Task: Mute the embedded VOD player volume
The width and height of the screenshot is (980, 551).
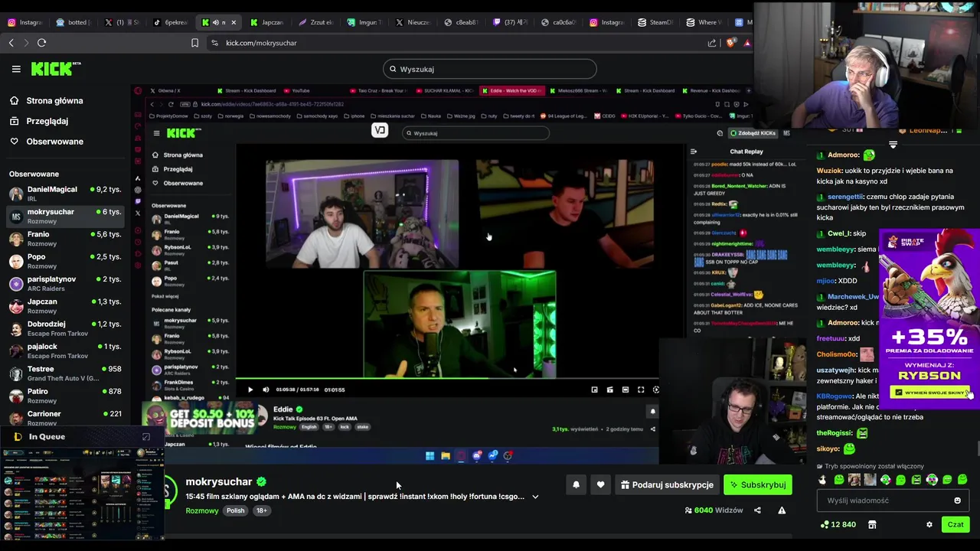Action: [266, 390]
